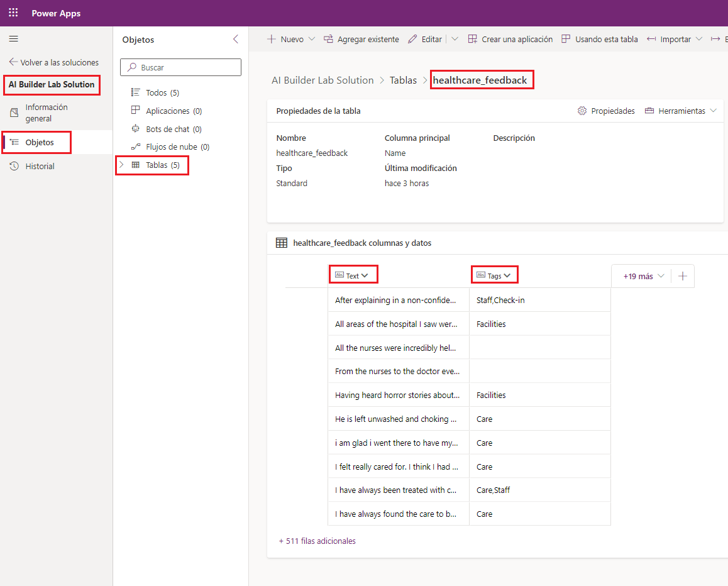Click cell 'All the nurses were incredibly hel...'
728x586 pixels.
point(399,348)
